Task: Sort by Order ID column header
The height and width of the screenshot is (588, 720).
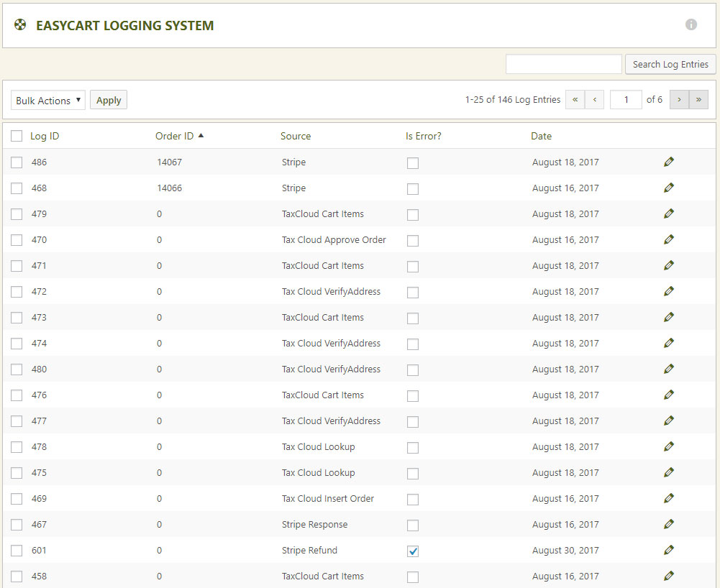Action: (175, 136)
